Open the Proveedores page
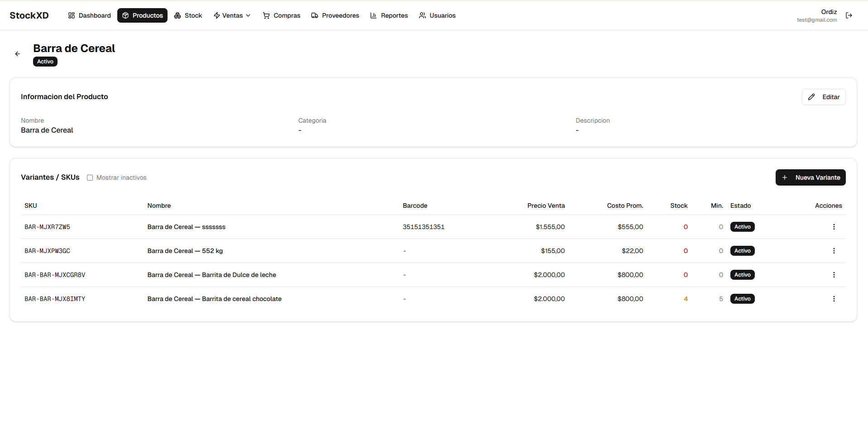Image resolution: width=868 pixels, height=430 pixels. [335, 15]
